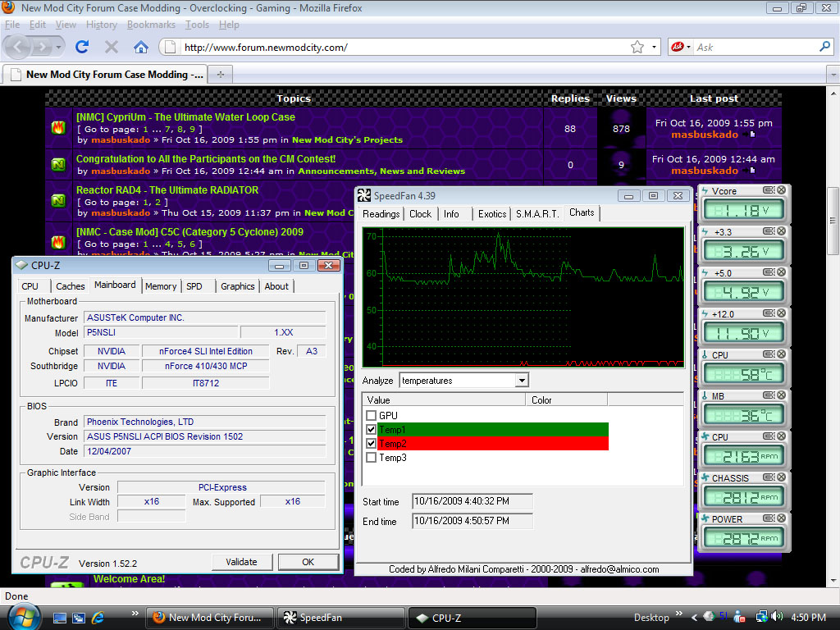Image resolution: width=840 pixels, height=630 pixels.
Task: Launch Internet Explorer from quick launch
Action: pos(98,618)
